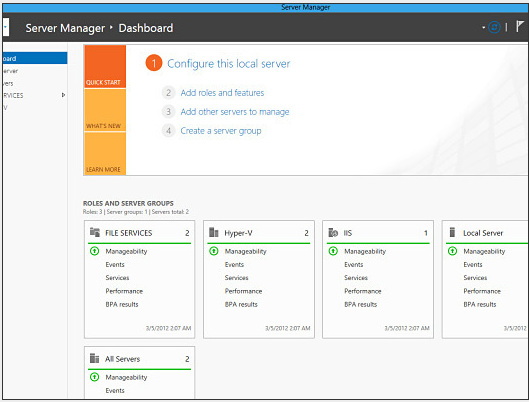
Task: Open BPA results in FILE SERVICES tile
Action: tap(122, 304)
